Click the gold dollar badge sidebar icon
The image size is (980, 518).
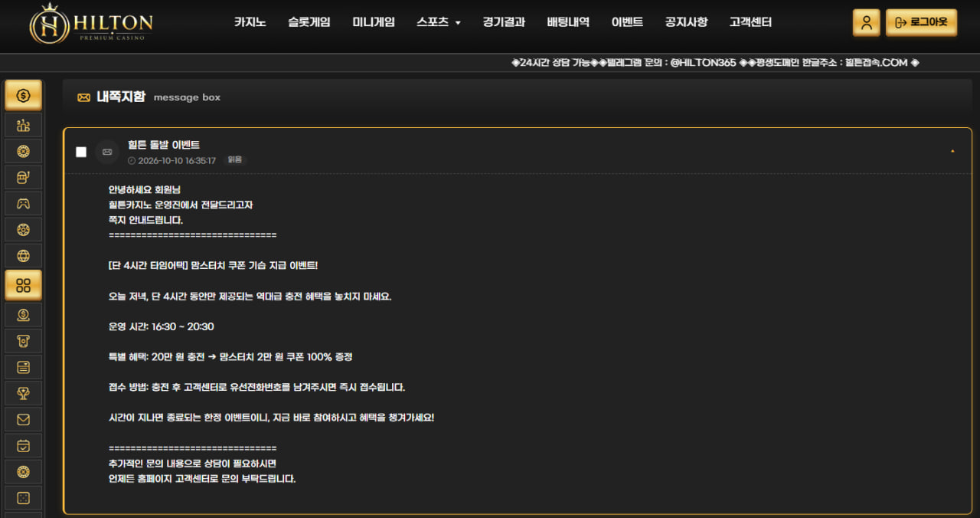tap(23, 96)
